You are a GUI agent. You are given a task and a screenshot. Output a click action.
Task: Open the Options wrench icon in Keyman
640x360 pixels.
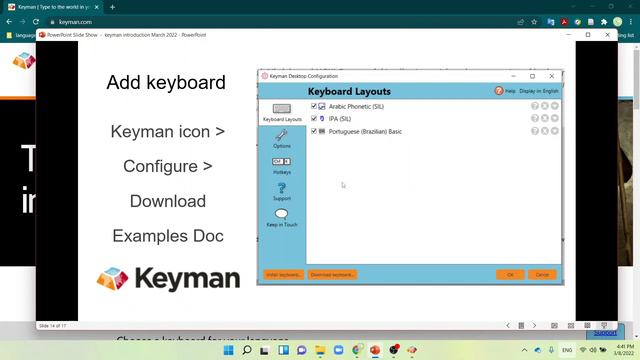click(282, 138)
